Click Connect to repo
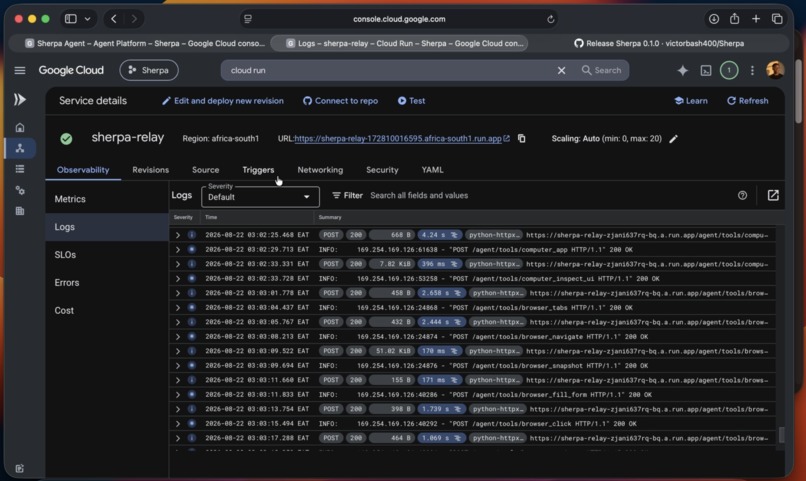The height and width of the screenshot is (481, 806). (340, 101)
